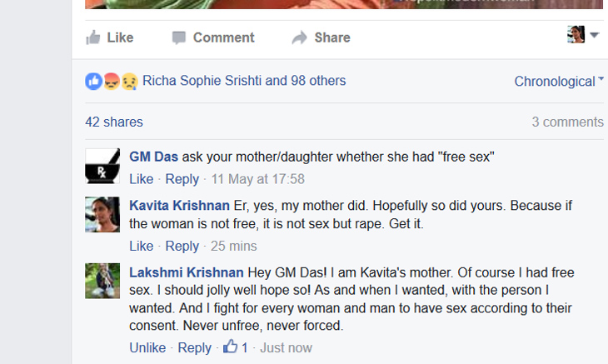Click the Comment speech bubble icon

coord(179,37)
